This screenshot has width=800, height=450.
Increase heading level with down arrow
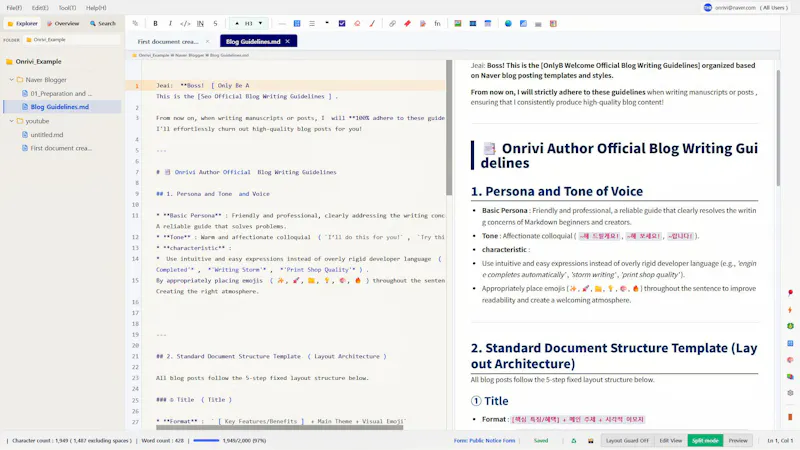tap(260, 23)
